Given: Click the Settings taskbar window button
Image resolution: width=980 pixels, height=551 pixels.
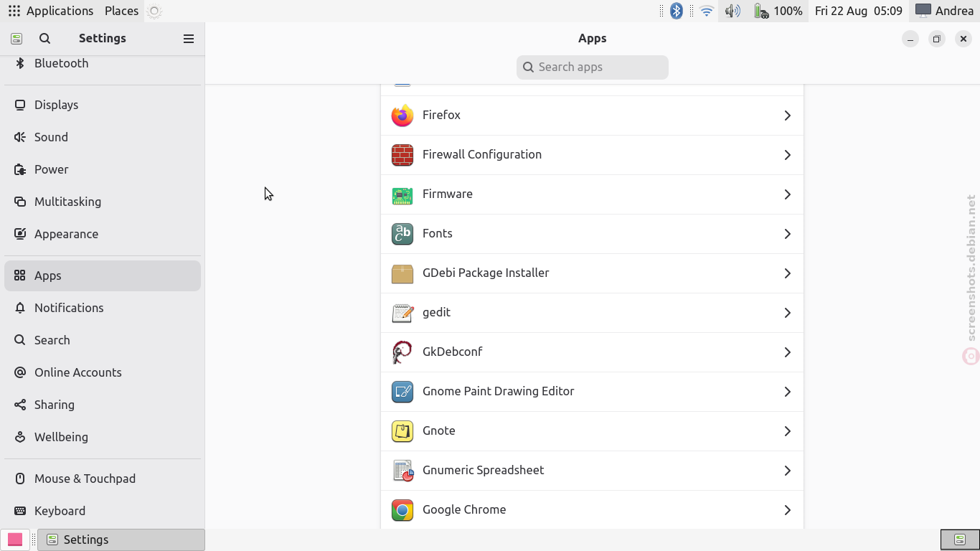Looking at the screenshot, I should (121, 540).
